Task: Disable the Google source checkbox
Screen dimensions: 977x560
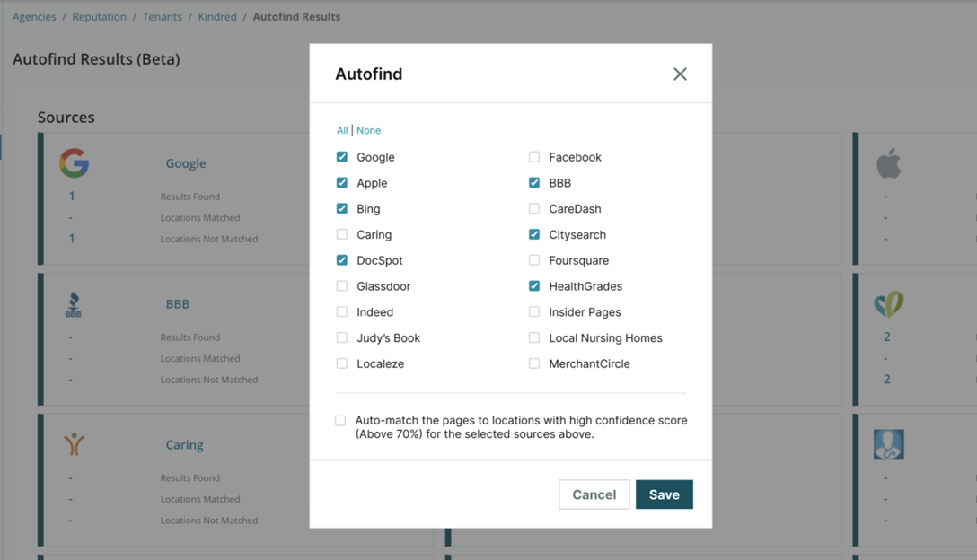Action: (x=341, y=156)
